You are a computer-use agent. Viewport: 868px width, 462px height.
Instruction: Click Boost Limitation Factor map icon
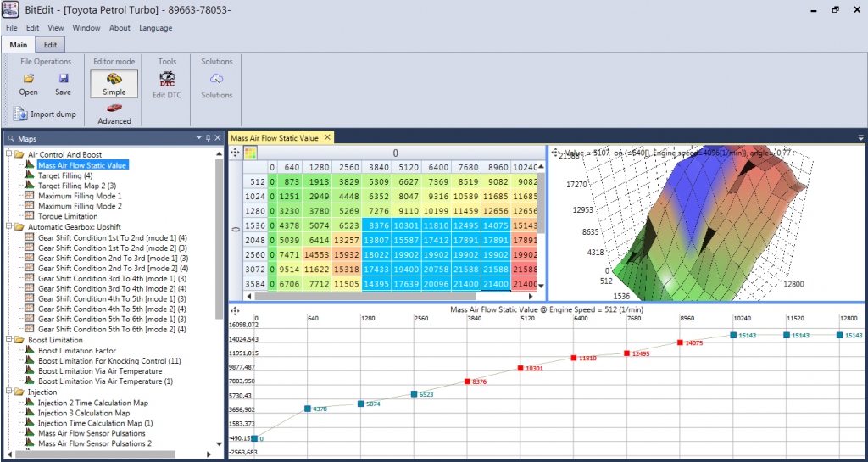point(30,350)
